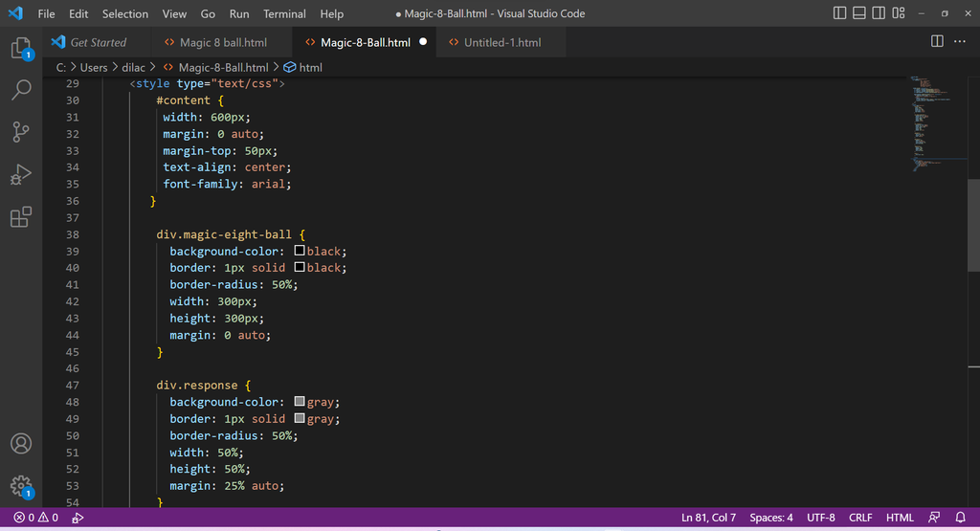This screenshot has height=531, width=980.
Task: Open the black swatch next to background-color on line 39
Action: pos(300,251)
